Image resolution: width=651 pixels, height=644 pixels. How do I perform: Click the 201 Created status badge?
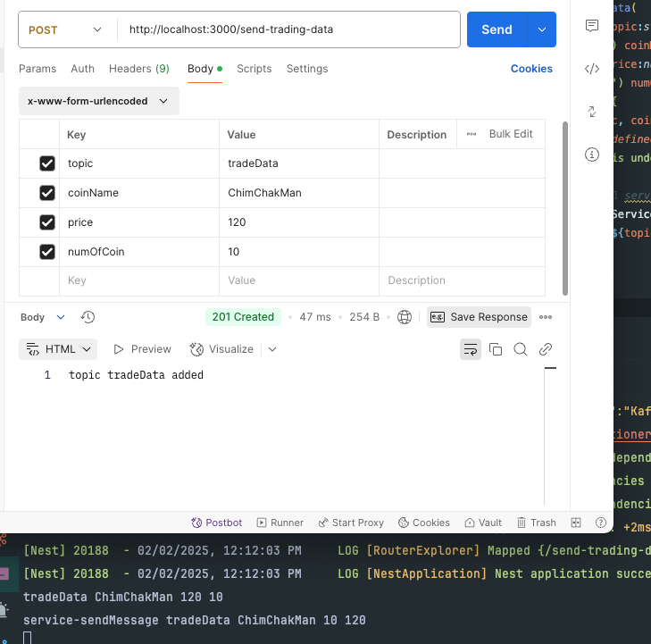243,317
